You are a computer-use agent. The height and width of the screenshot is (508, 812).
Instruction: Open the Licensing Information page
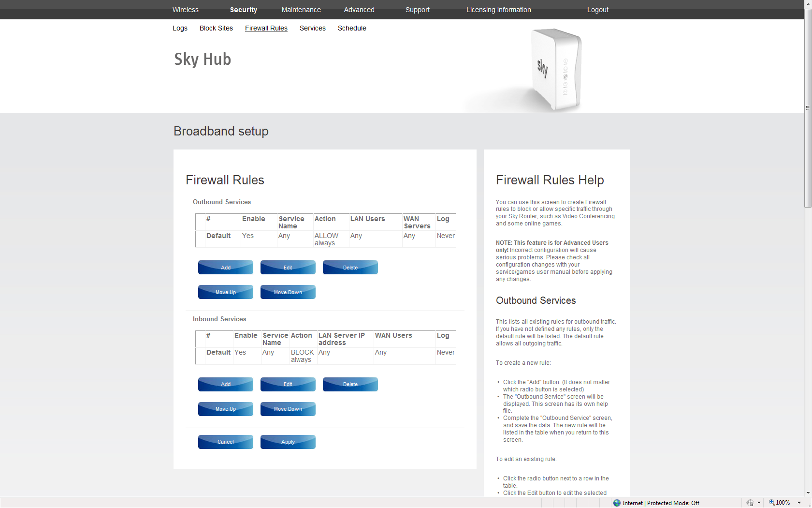click(499, 10)
